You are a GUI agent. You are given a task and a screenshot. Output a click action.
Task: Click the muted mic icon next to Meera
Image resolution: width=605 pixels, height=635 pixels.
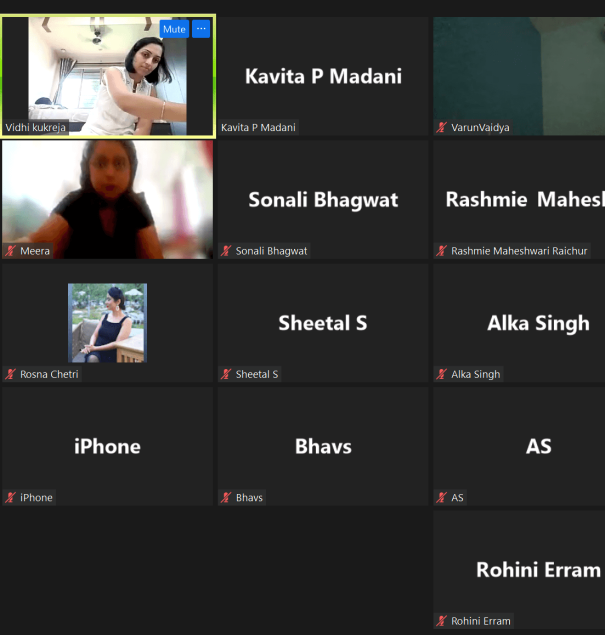[x=11, y=251]
